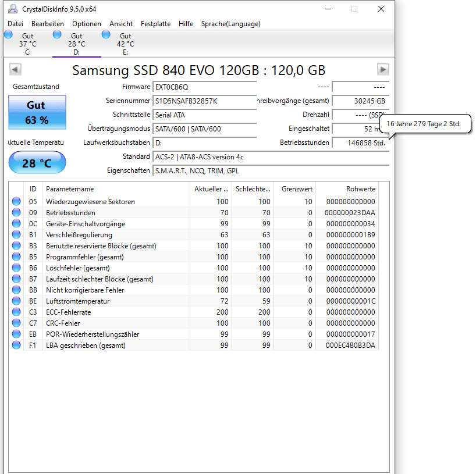Click status orb of Nicht korrigierbare Fehler row

point(16,290)
